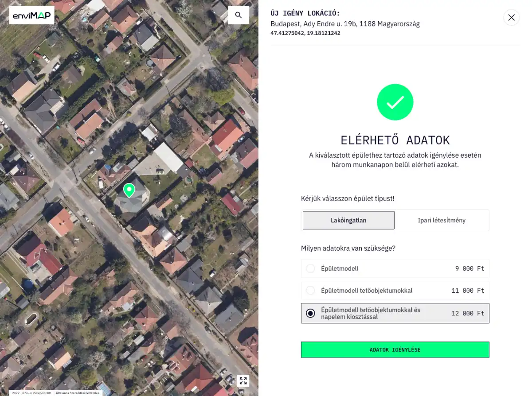Click the Budapest, Ady Endre u. address

(x=345, y=24)
